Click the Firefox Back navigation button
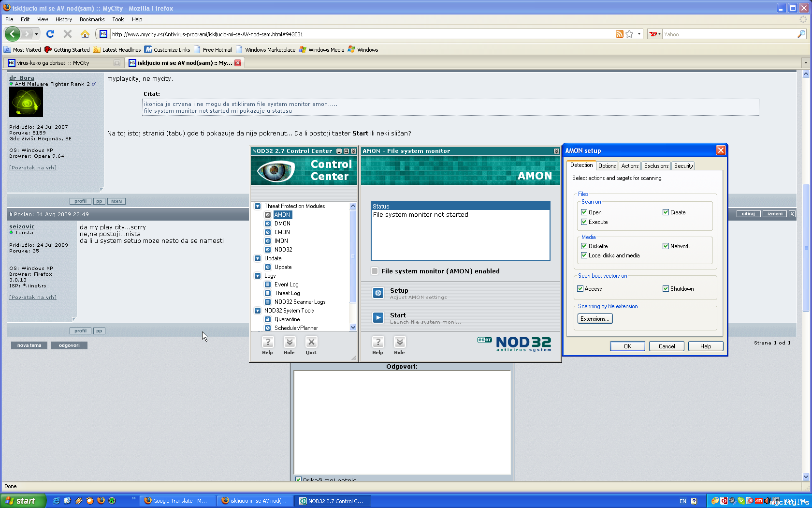 click(x=12, y=34)
